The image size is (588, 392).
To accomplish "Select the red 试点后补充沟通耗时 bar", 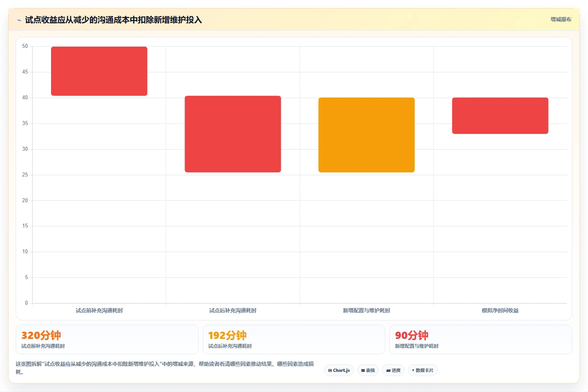I will [x=233, y=134].
